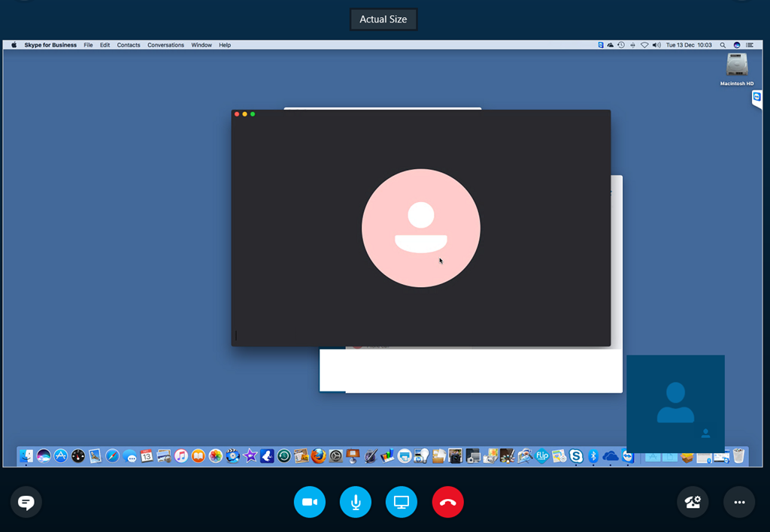Click the Firefox icon in the Dock
The image size is (770, 532).
pos(319,455)
